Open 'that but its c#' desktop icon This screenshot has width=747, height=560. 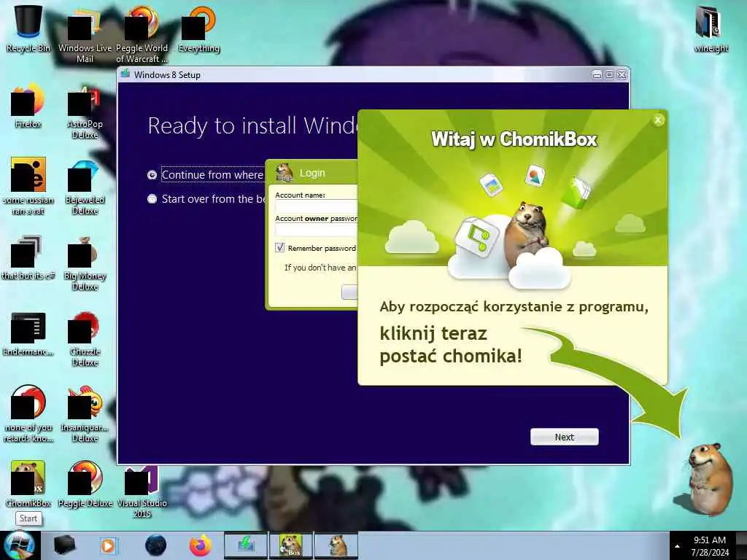(x=28, y=257)
